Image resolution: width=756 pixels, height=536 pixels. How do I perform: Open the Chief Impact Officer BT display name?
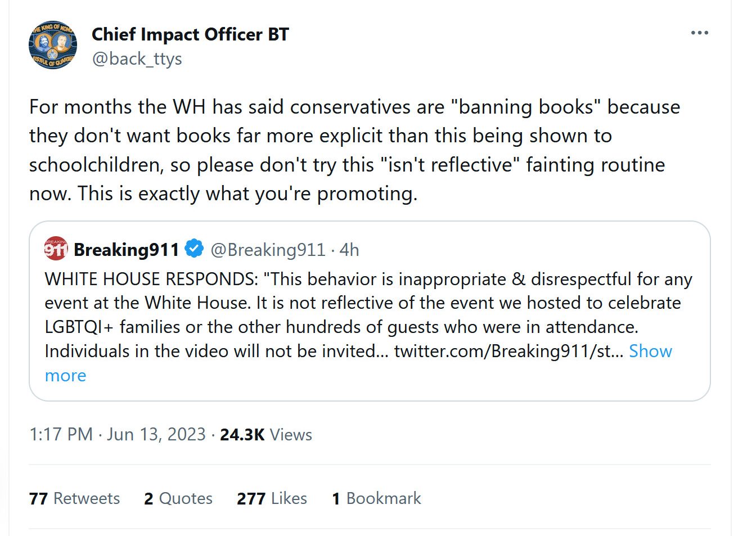coord(190,34)
